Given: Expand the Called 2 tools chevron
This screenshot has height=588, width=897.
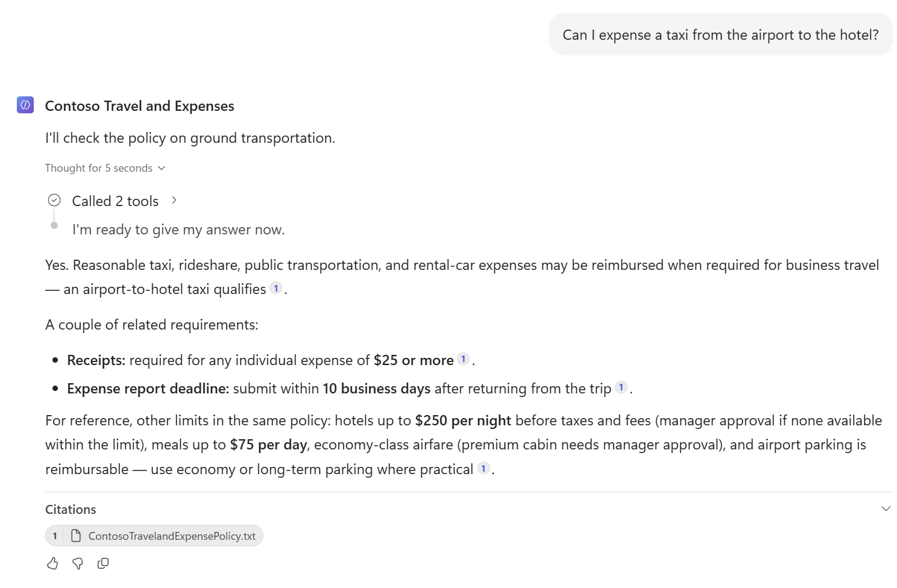Looking at the screenshot, I should pos(174,200).
